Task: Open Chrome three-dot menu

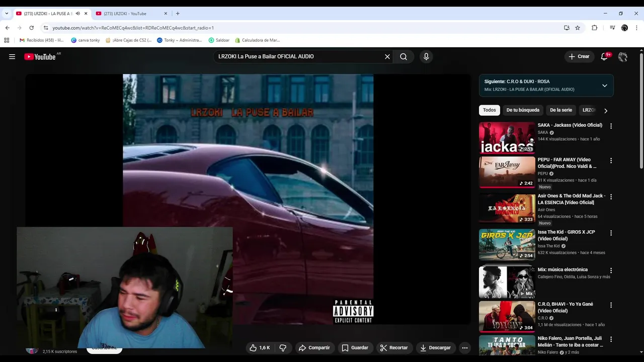Action: pos(636,28)
